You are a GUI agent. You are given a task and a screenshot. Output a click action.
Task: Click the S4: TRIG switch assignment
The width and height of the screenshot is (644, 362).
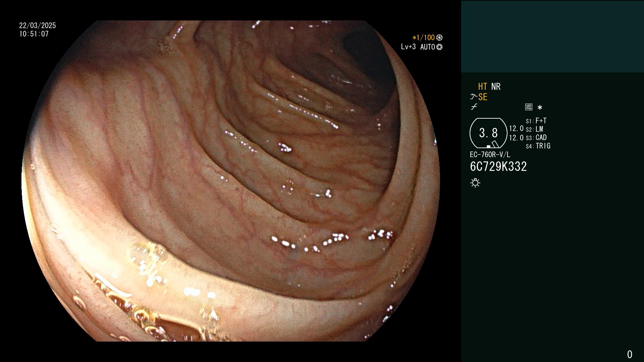(538, 146)
